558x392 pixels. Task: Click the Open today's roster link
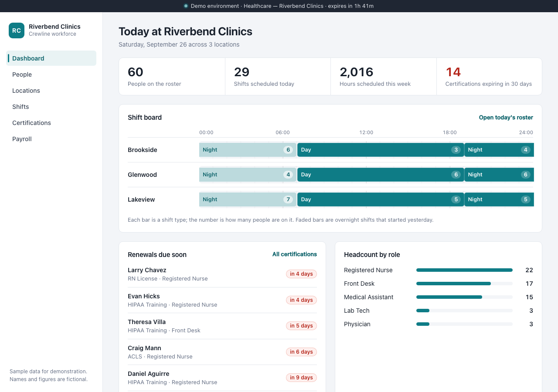click(506, 118)
